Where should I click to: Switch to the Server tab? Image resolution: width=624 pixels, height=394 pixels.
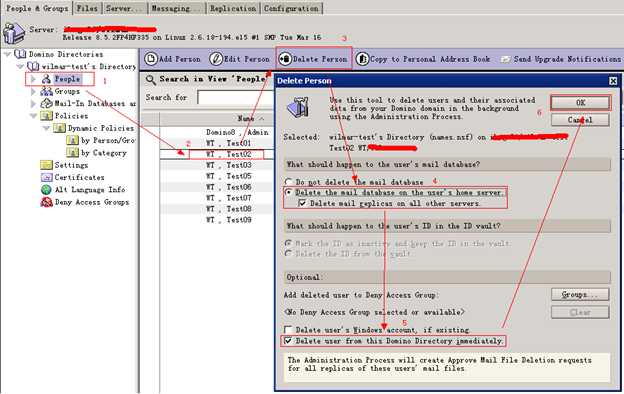[x=124, y=8]
